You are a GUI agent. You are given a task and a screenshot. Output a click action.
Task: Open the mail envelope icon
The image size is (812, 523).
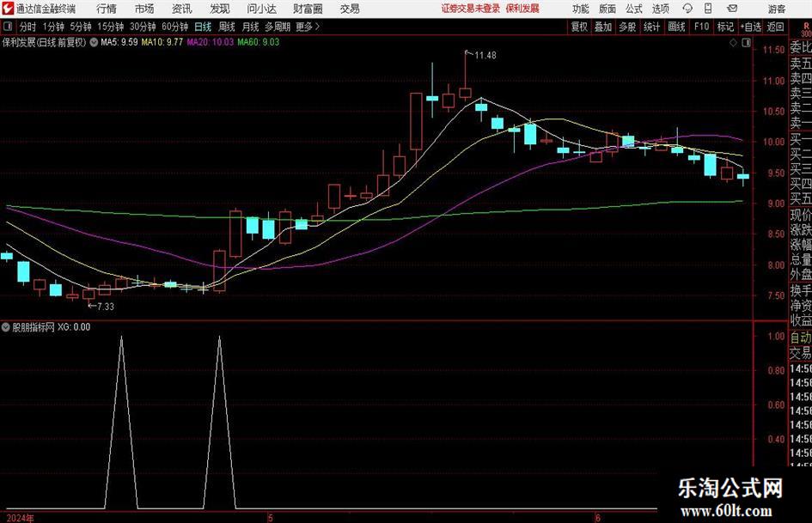pyautogui.click(x=732, y=9)
